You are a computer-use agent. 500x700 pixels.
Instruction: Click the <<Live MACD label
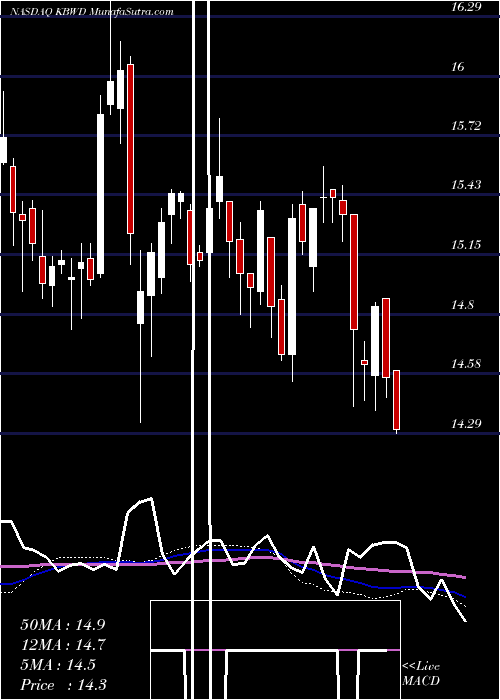click(x=421, y=673)
